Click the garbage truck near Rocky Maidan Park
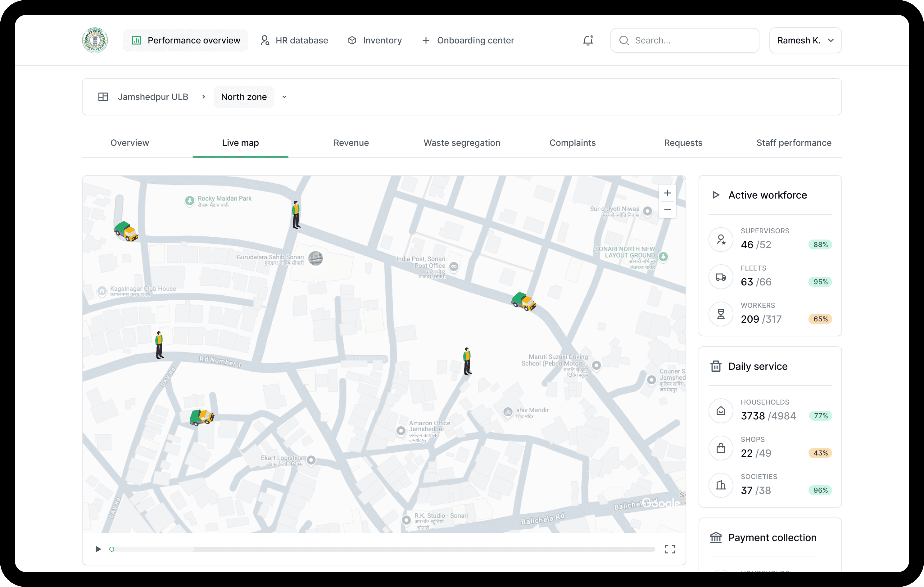 [126, 231]
